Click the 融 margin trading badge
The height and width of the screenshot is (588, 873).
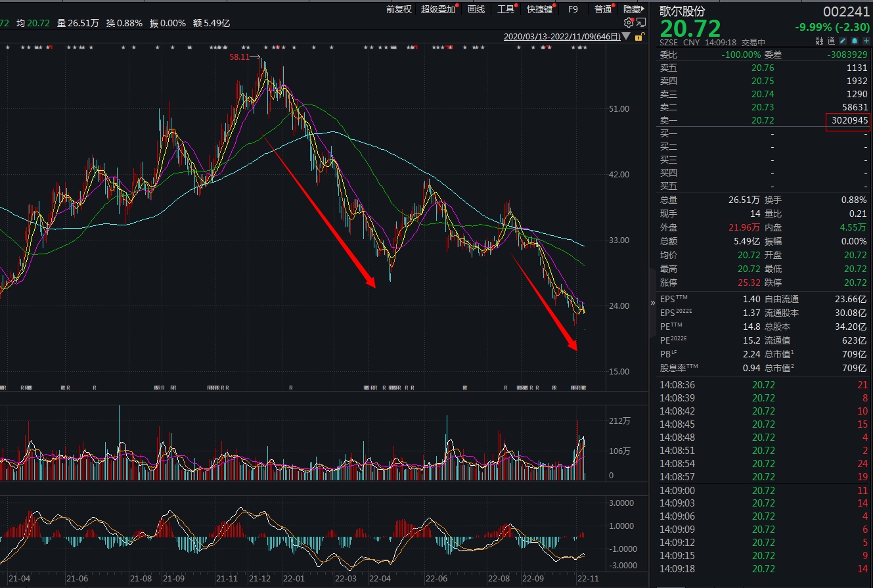820,41
